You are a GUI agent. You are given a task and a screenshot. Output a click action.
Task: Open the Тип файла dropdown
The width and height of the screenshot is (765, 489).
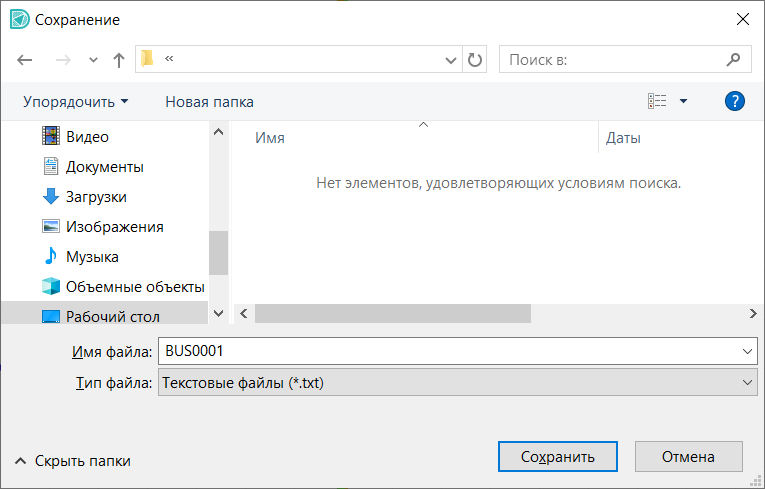click(x=457, y=382)
